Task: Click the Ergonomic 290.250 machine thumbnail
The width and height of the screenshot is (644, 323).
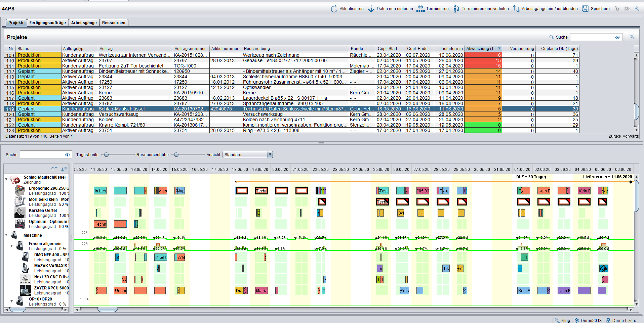Action: [x=20, y=190]
